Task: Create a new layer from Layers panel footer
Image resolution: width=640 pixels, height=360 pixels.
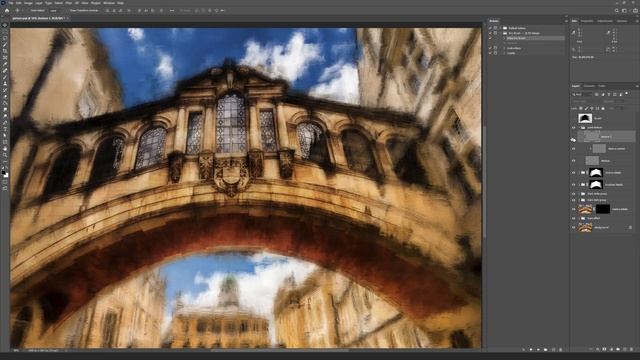Action: [x=624, y=349]
